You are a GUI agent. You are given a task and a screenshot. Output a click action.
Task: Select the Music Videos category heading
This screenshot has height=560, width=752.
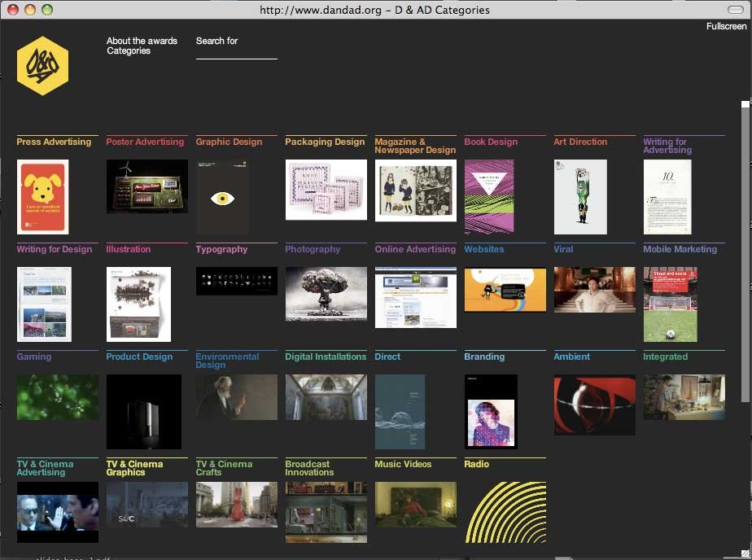coord(403,464)
